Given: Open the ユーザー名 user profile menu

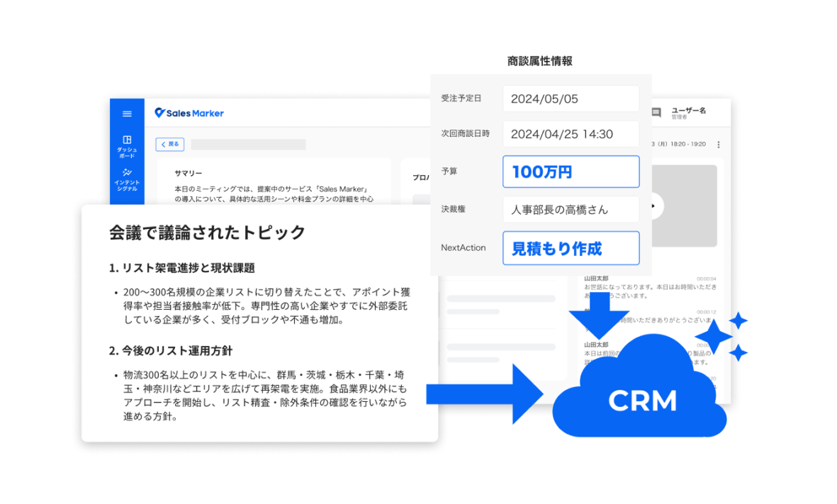Looking at the screenshot, I should pos(688,113).
